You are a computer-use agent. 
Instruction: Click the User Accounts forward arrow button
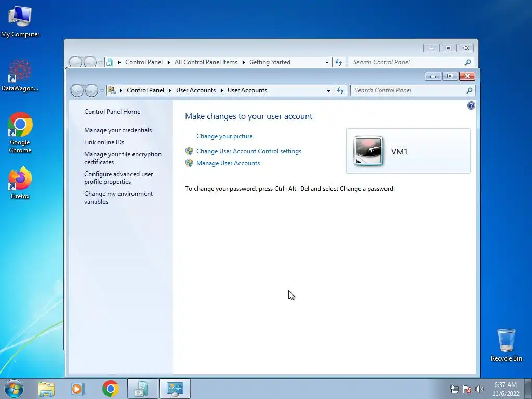point(91,90)
